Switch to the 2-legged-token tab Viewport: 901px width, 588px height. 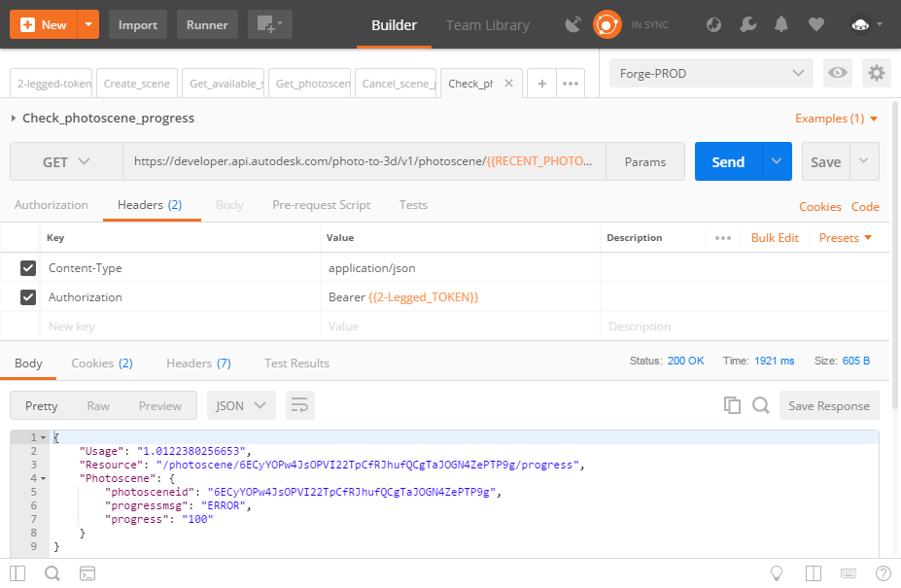[x=52, y=84]
